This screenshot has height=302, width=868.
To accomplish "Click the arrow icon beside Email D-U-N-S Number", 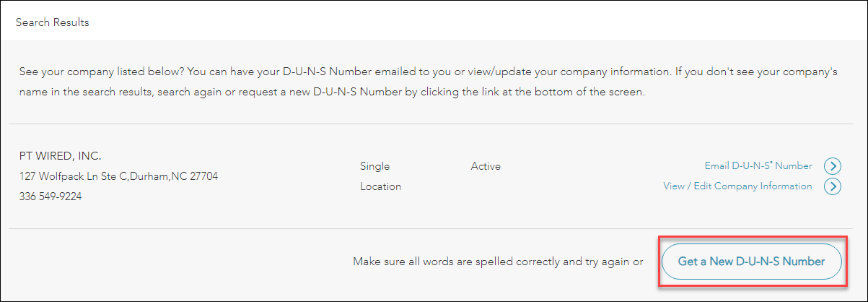I will pyautogui.click(x=833, y=166).
